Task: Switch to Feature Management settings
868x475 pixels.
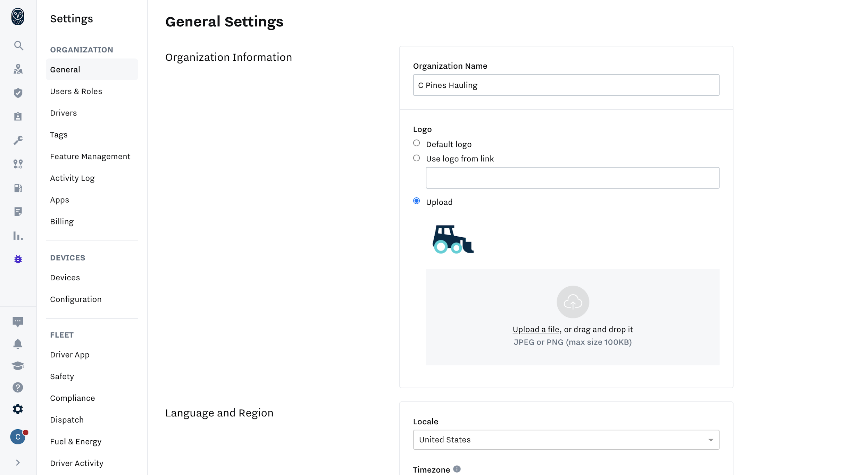Action: (x=90, y=156)
